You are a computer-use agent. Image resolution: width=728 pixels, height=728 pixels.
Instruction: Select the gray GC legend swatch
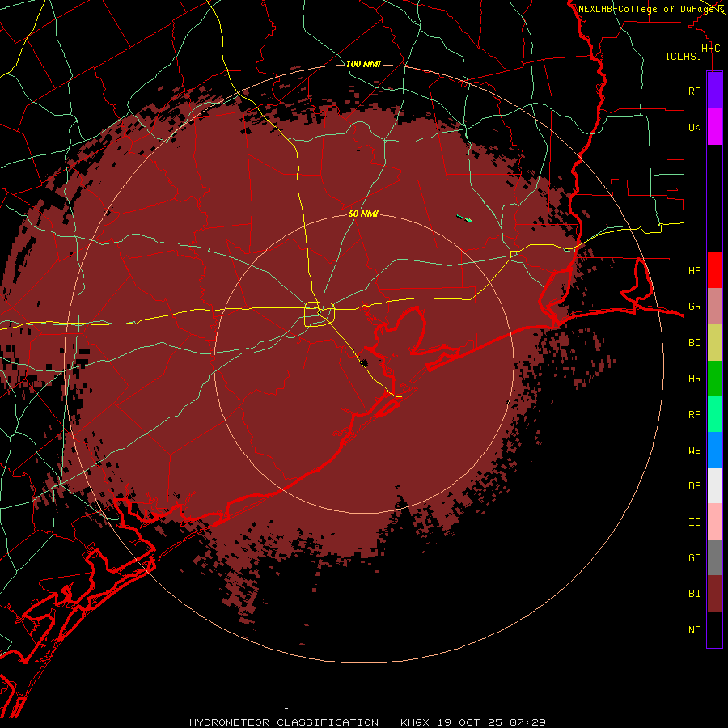click(x=714, y=557)
